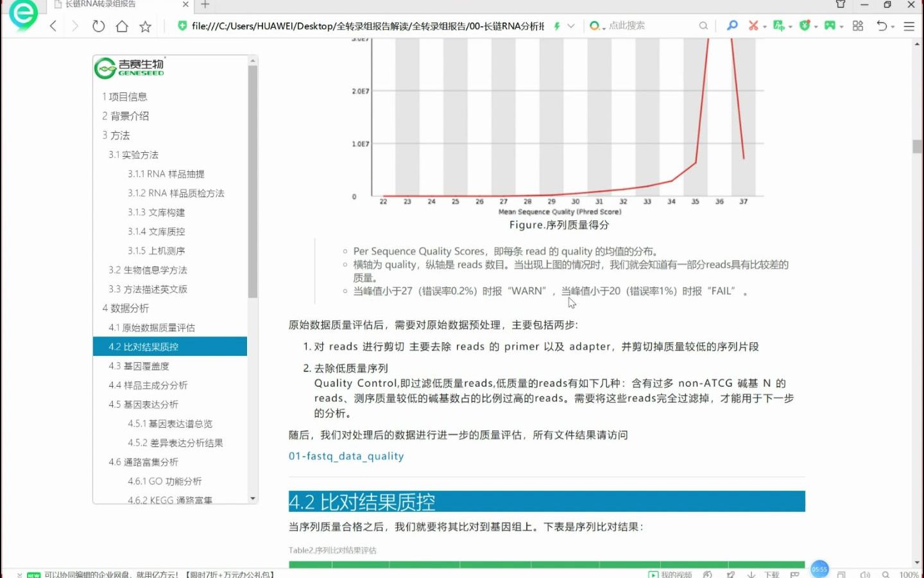Viewport: 924px width, 578px height.
Task: Open 4.5.1 基因表达谱总览
Action: click(x=170, y=424)
